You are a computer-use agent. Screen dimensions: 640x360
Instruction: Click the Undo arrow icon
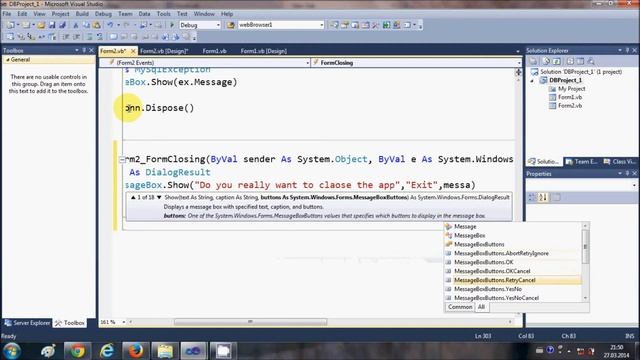(x=110, y=25)
